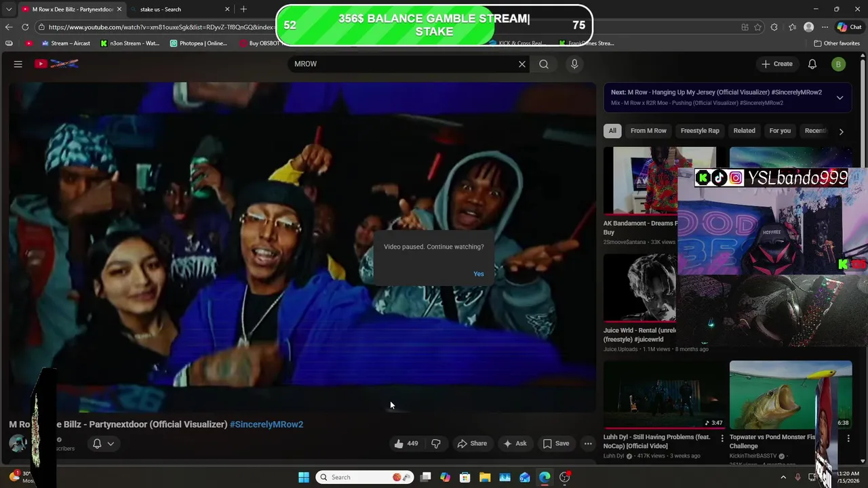This screenshot has width=868, height=488.
Task: Open the YouTube notifications bell
Action: point(812,64)
